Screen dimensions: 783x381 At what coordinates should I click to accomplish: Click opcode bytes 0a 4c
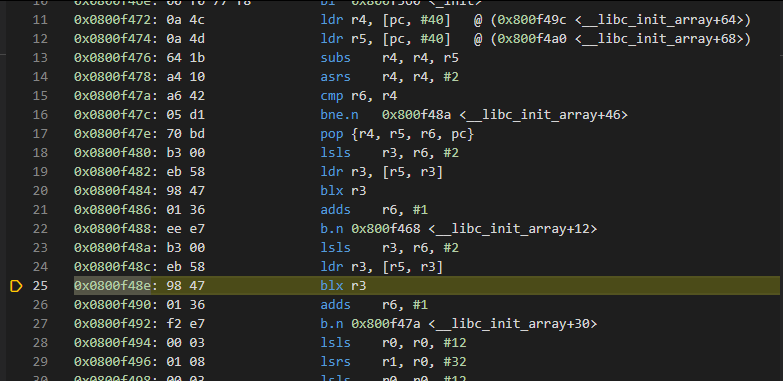click(x=186, y=20)
